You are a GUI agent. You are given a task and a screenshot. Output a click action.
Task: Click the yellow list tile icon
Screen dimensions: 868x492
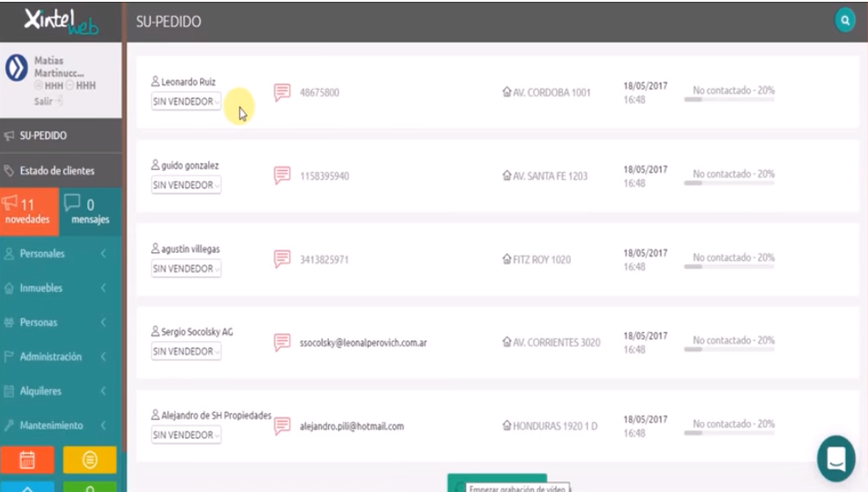tap(89, 460)
